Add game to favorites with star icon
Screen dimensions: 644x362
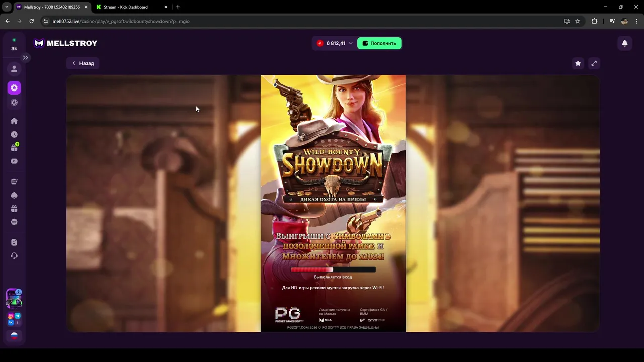click(x=578, y=63)
